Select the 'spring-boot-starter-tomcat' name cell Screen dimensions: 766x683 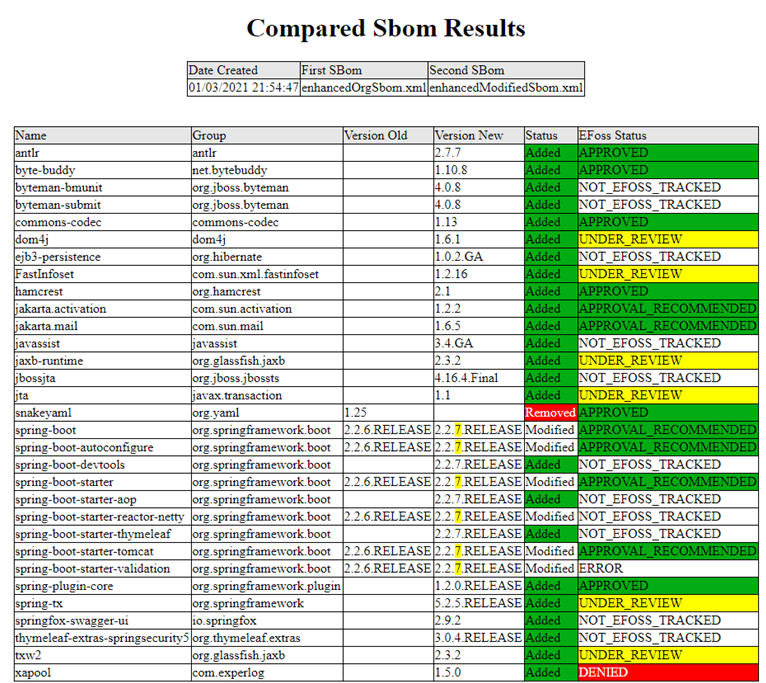point(103,552)
